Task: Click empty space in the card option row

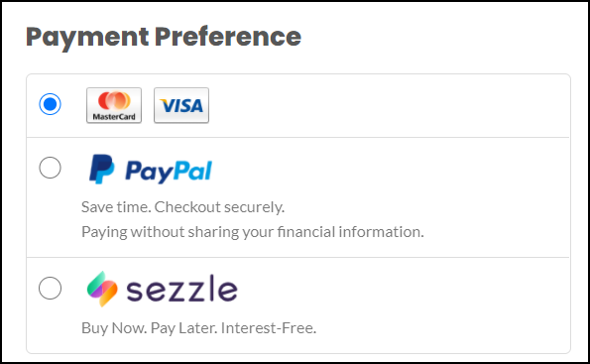Action: (x=388, y=106)
